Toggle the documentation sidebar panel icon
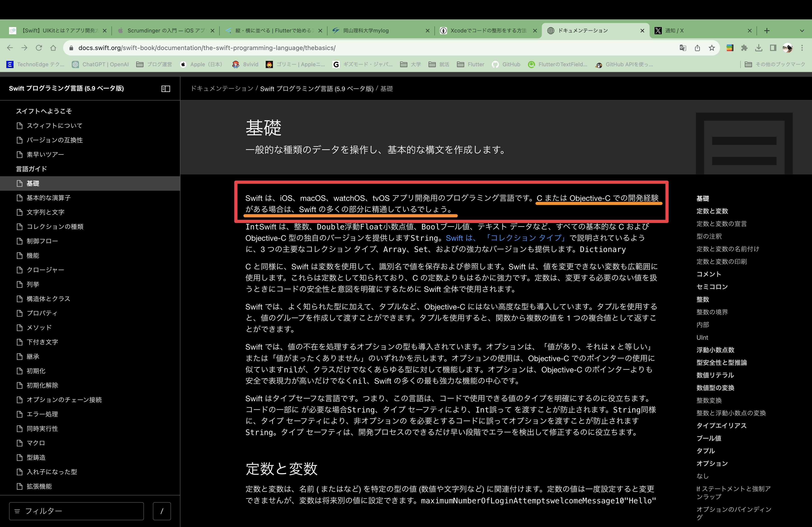Image resolution: width=812 pixels, height=527 pixels. pyautogui.click(x=166, y=89)
